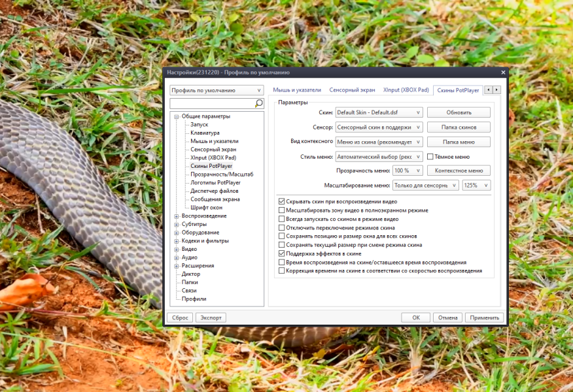Select the Скины PotPlayer tab
Viewport: 573px width, 392px height.
(x=458, y=90)
